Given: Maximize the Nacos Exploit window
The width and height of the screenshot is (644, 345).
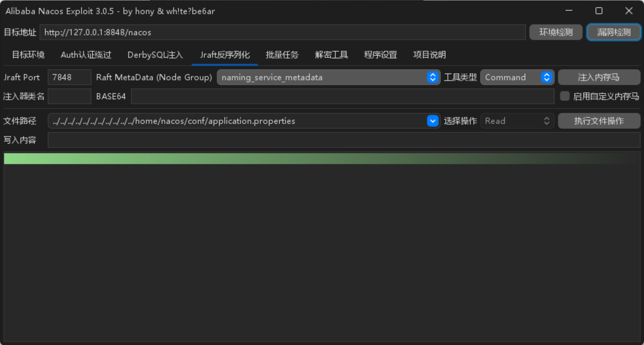Looking at the screenshot, I should tap(599, 11).
